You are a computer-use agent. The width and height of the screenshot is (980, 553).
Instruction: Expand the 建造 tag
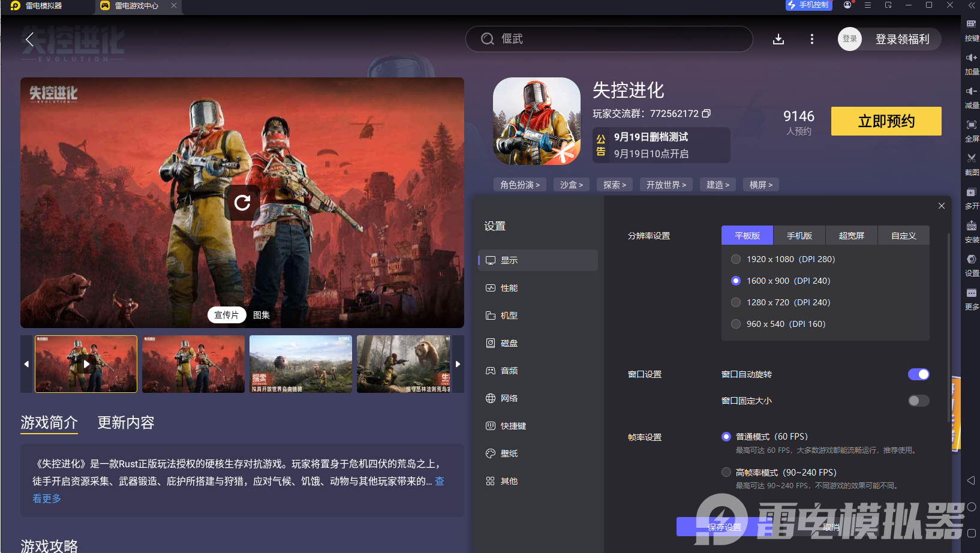point(718,185)
